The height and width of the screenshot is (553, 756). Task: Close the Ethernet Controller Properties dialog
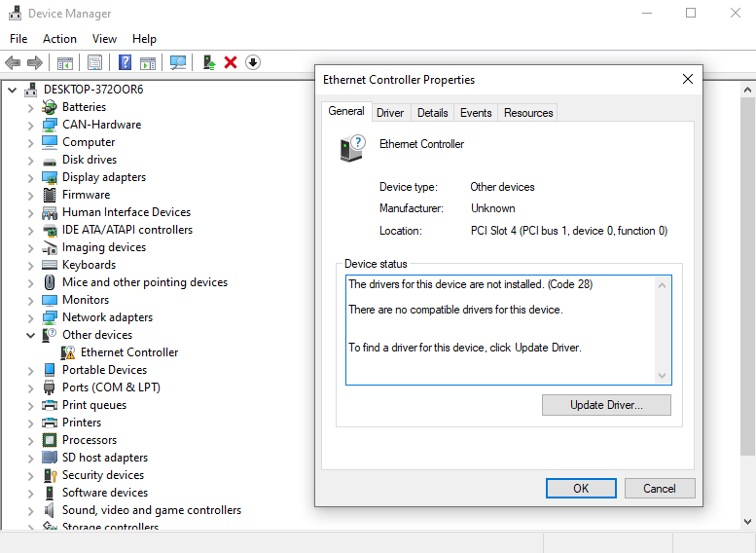pyautogui.click(x=688, y=79)
